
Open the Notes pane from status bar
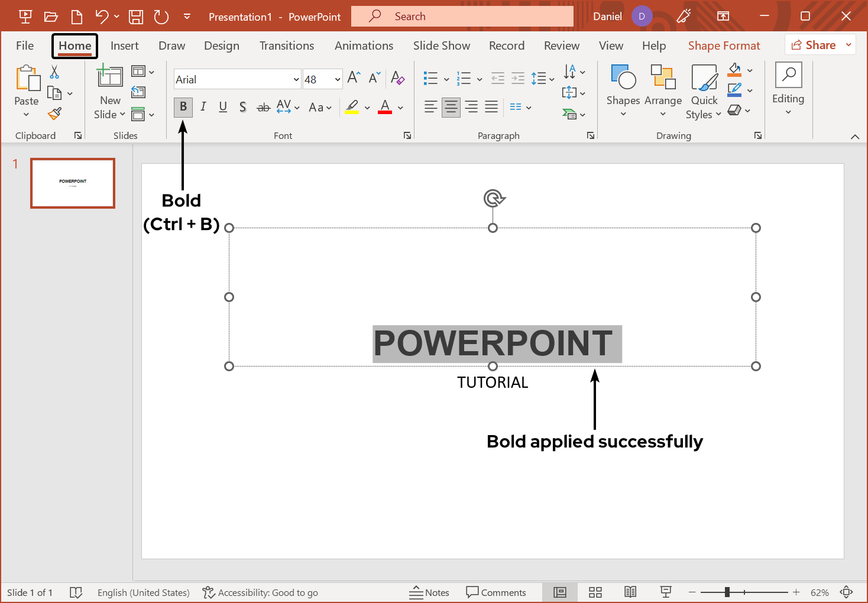[x=429, y=592]
